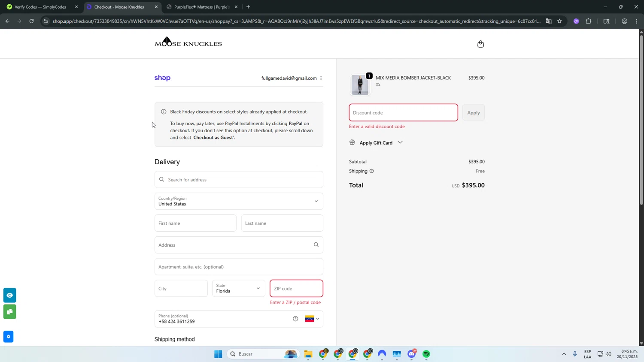Click the Shop Pay logo

coord(162,78)
